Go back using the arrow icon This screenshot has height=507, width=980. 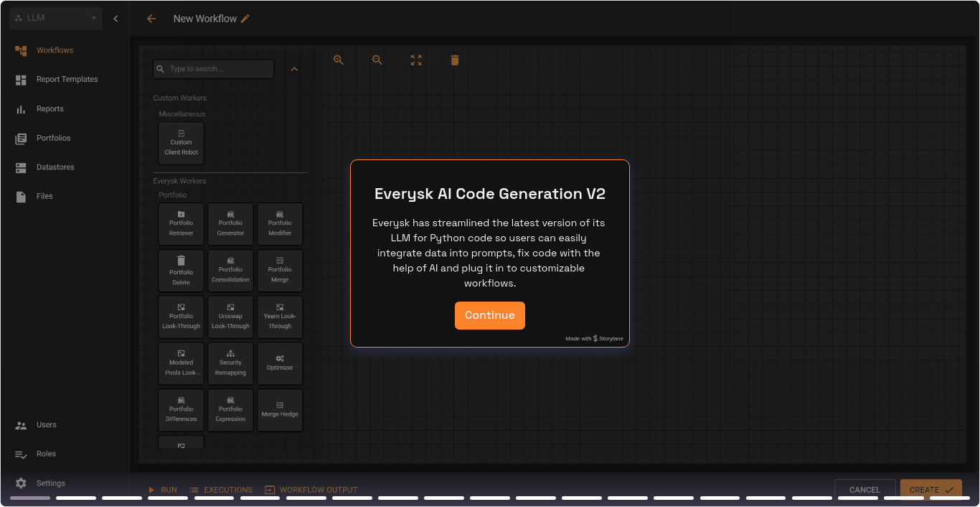coord(151,19)
